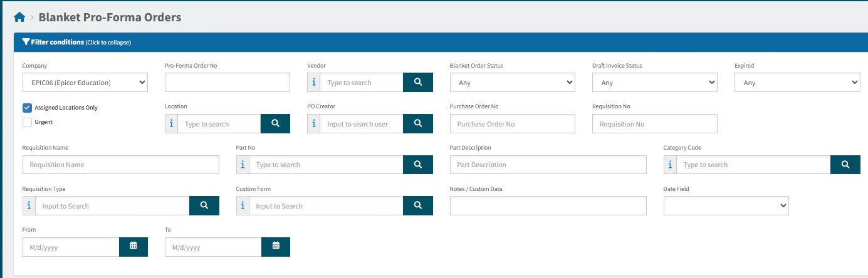868x278 pixels.
Task: Click the Requisition Type search magnifier button
Action: [x=204, y=206]
